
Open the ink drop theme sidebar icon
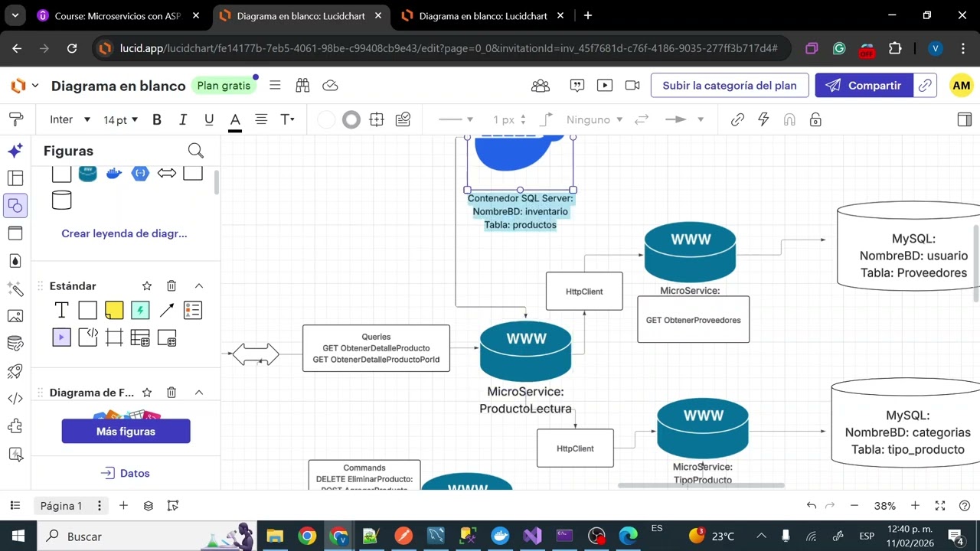(15, 261)
